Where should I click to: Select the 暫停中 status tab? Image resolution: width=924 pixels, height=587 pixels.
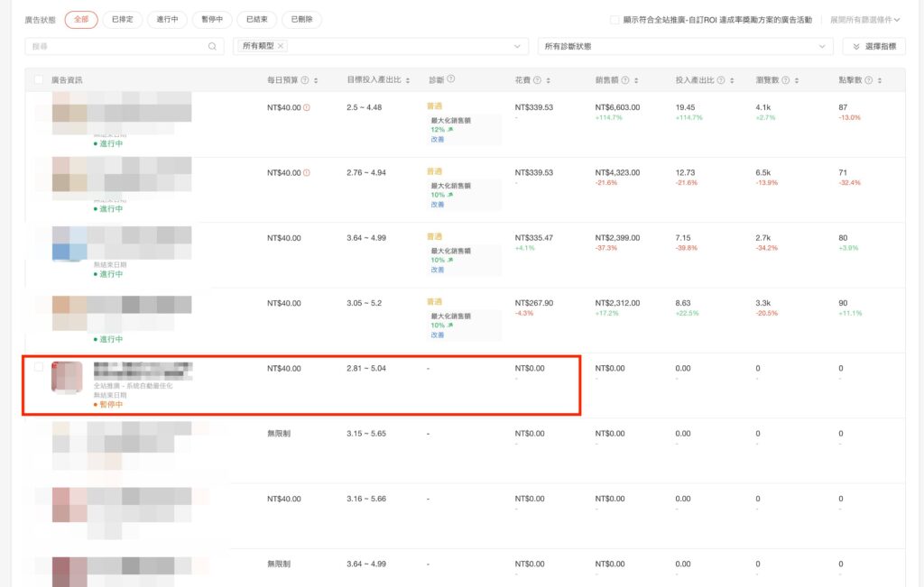coord(213,19)
